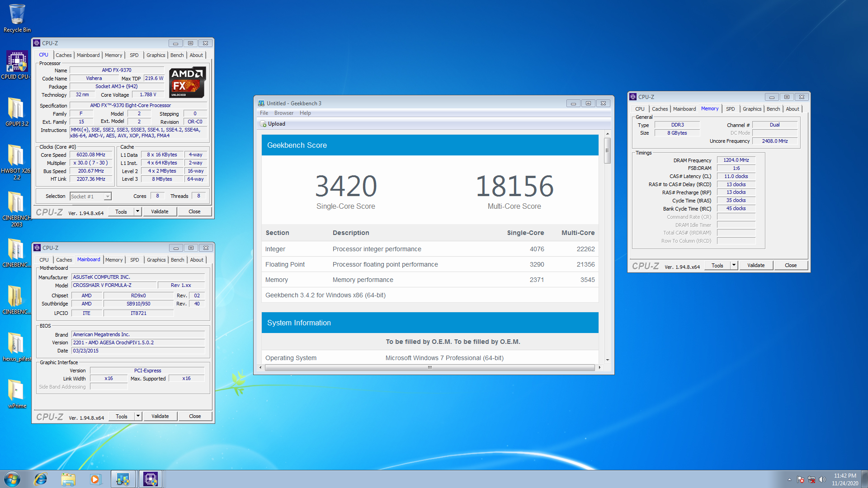868x488 pixels.
Task: Open the wPrime desktop folder
Action: (16, 394)
